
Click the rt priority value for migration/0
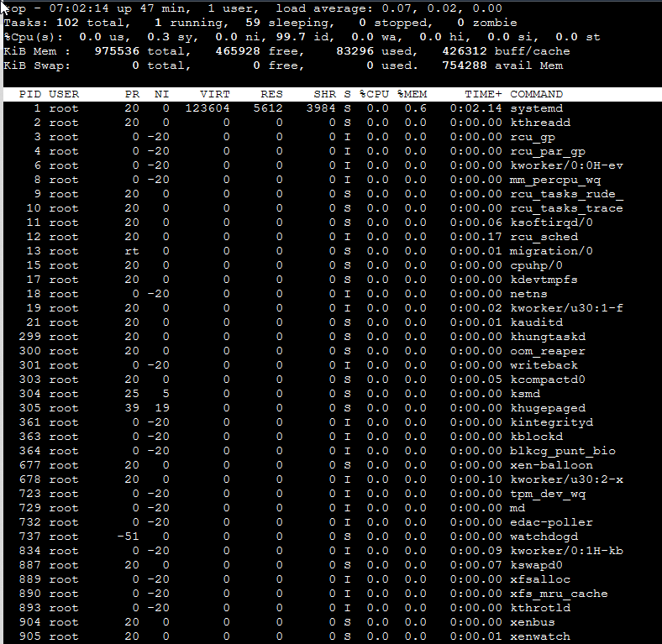pyautogui.click(x=132, y=251)
